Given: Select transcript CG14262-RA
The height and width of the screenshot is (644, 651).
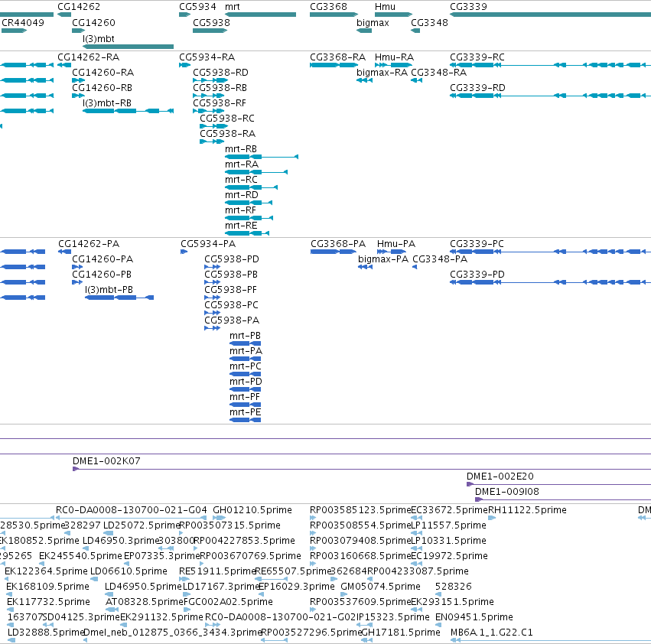Looking at the screenshot, I should coord(64,65).
